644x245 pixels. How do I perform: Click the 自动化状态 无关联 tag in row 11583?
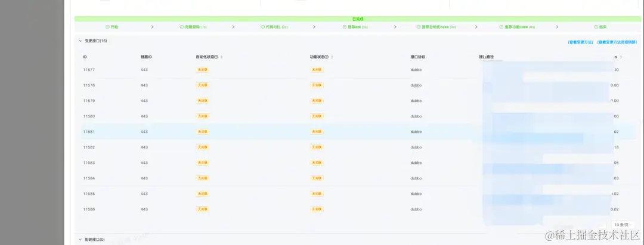click(203, 163)
